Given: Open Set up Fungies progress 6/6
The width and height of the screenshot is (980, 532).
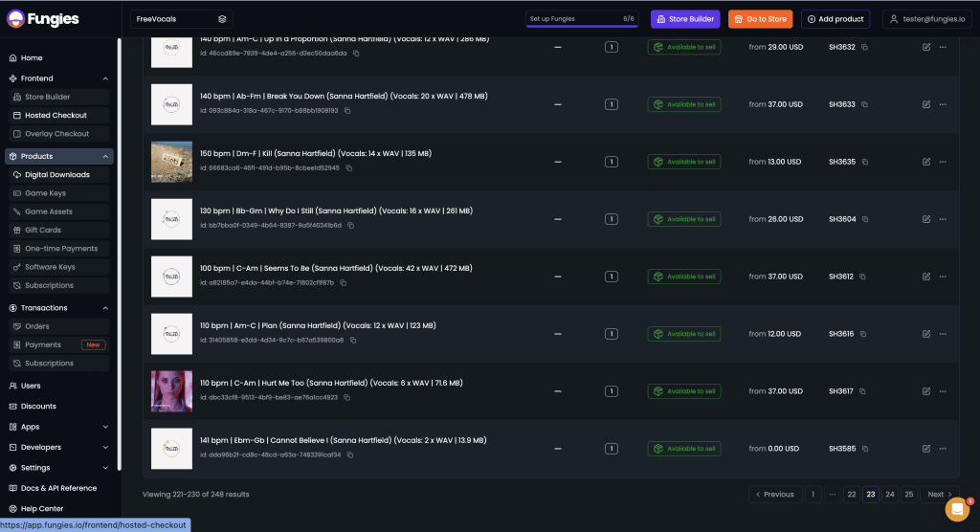Looking at the screenshot, I should pos(582,19).
